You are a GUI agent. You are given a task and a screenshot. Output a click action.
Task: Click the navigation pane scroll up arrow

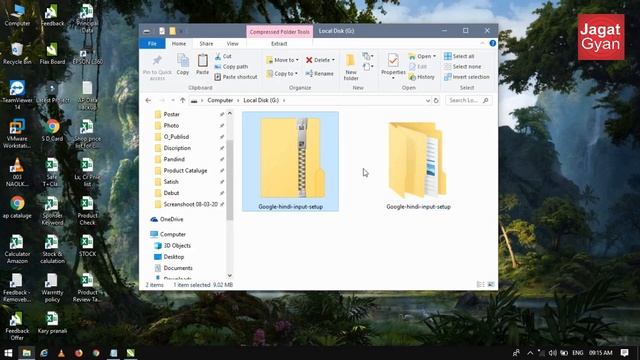pyautogui.click(x=229, y=113)
